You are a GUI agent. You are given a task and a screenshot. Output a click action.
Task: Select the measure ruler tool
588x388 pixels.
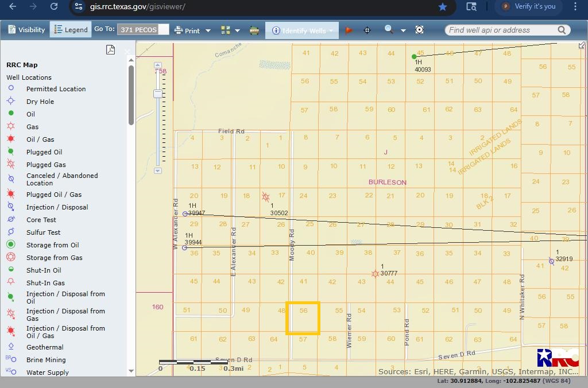click(x=254, y=30)
